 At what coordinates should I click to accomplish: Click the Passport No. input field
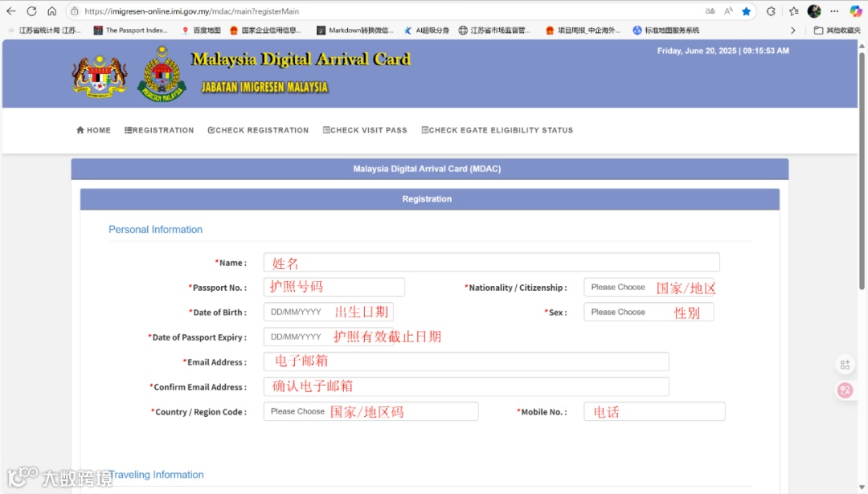tap(334, 287)
